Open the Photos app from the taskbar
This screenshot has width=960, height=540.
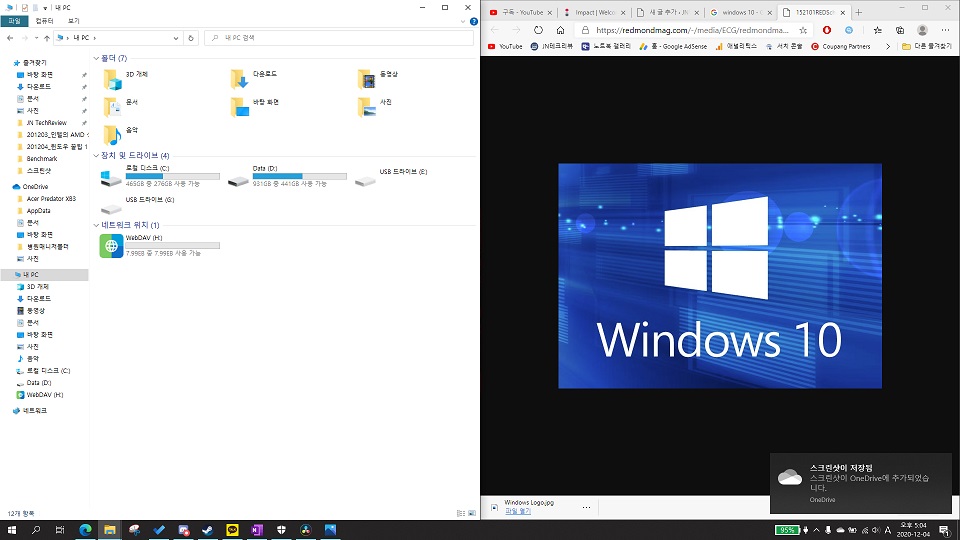pos(330,530)
